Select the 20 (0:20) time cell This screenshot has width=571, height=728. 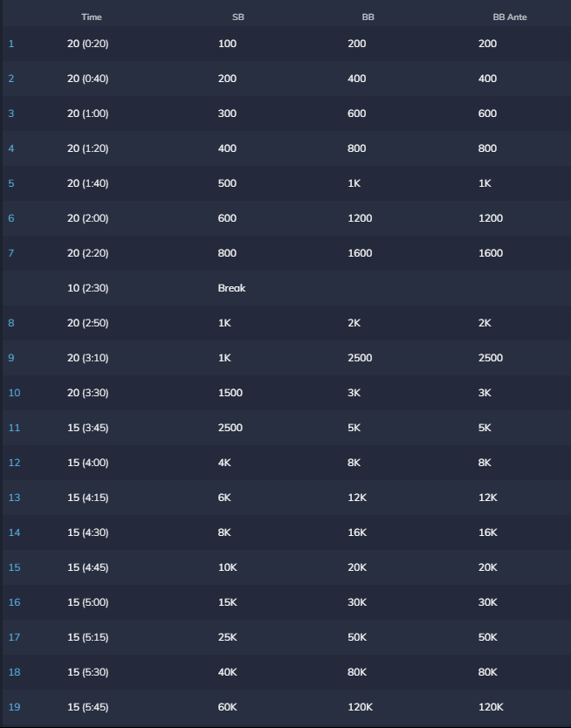click(87, 44)
